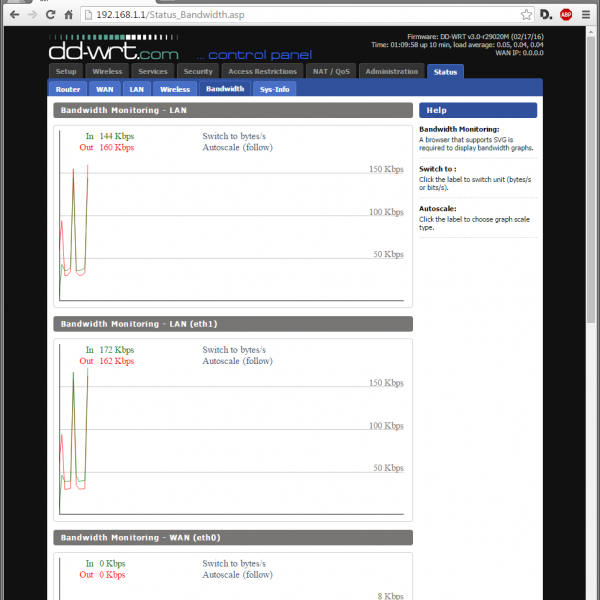
Task: Open the Router status sub-tab
Action: point(68,89)
